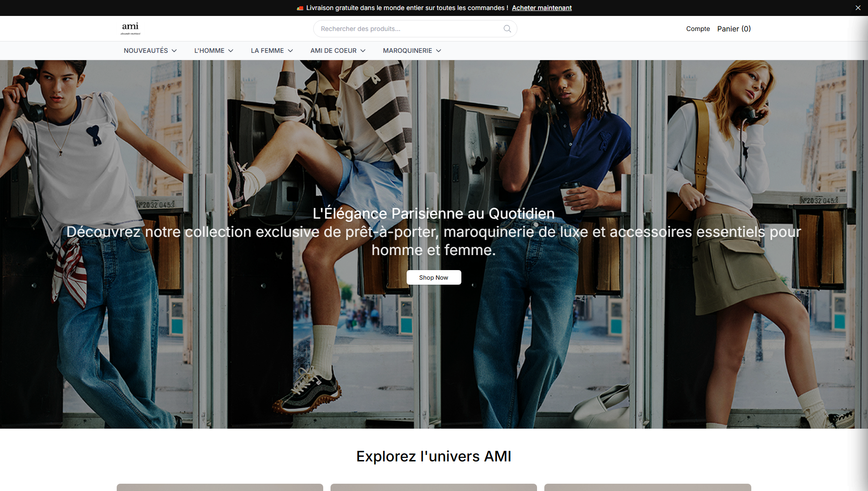Open the Compte account link

click(698, 29)
